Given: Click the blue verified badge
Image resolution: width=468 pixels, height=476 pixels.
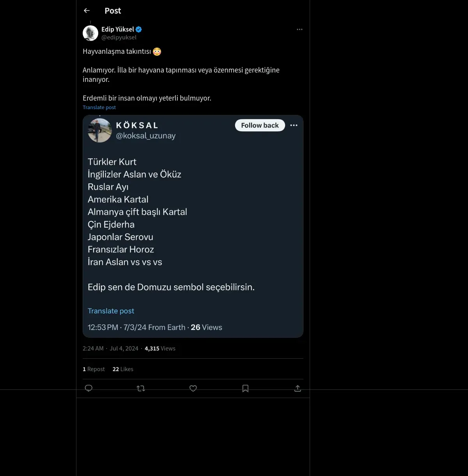Looking at the screenshot, I should pos(139,29).
